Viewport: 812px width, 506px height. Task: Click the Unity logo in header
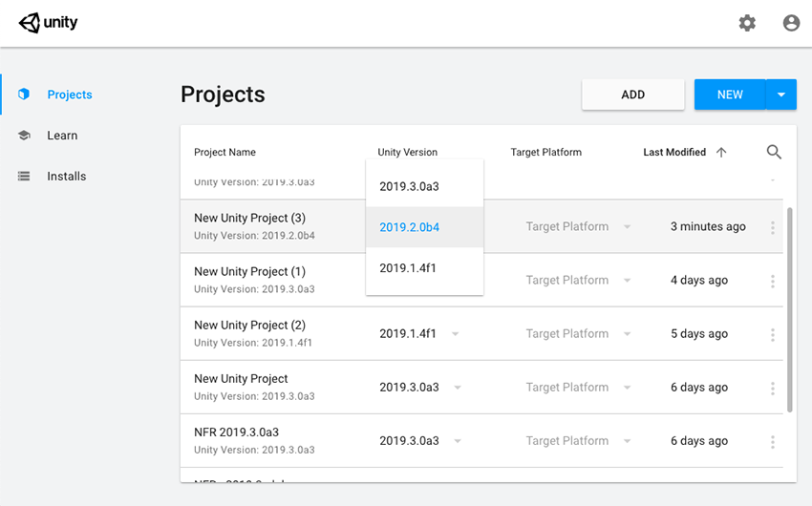click(x=49, y=23)
